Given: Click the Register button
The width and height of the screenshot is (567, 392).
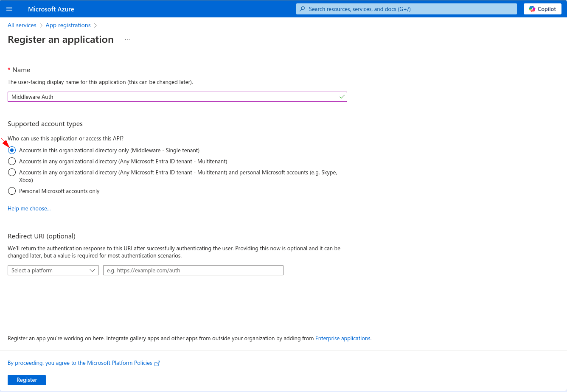Looking at the screenshot, I should click(27, 380).
